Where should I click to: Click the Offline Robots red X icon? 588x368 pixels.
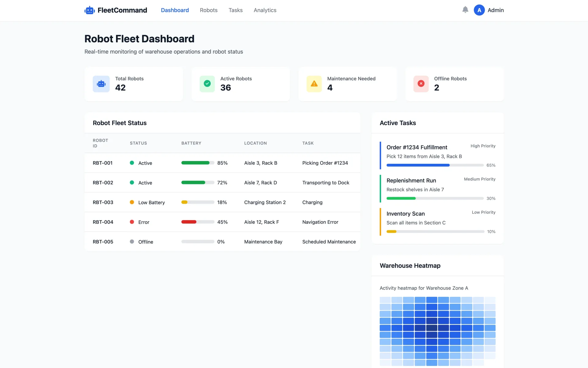(421, 84)
